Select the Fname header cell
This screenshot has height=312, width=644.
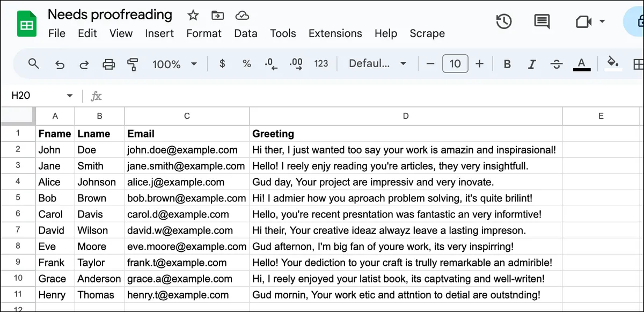[55, 133]
